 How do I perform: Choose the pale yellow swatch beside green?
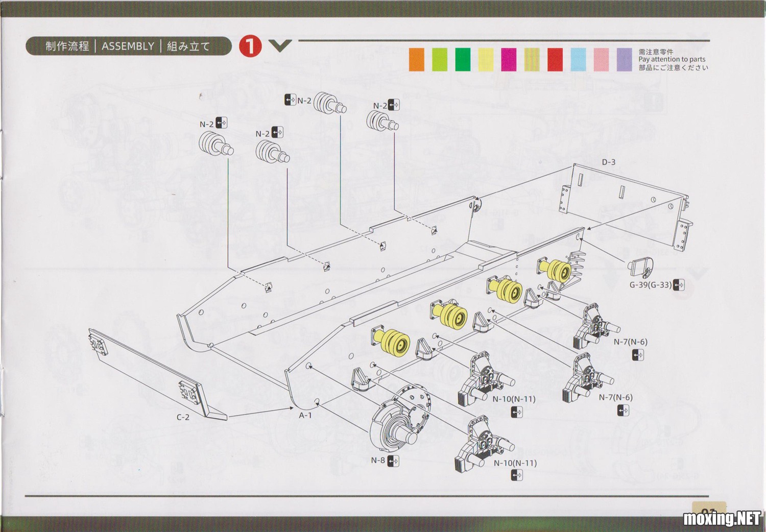pyautogui.click(x=486, y=59)
